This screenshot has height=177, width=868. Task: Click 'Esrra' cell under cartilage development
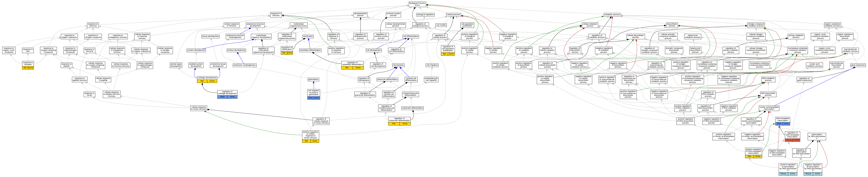click(212, 81)
